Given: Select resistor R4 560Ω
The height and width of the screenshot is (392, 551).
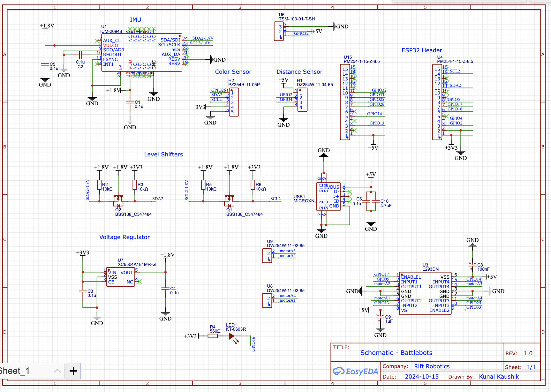Looking at the screenshot, I should click(213, 336).
